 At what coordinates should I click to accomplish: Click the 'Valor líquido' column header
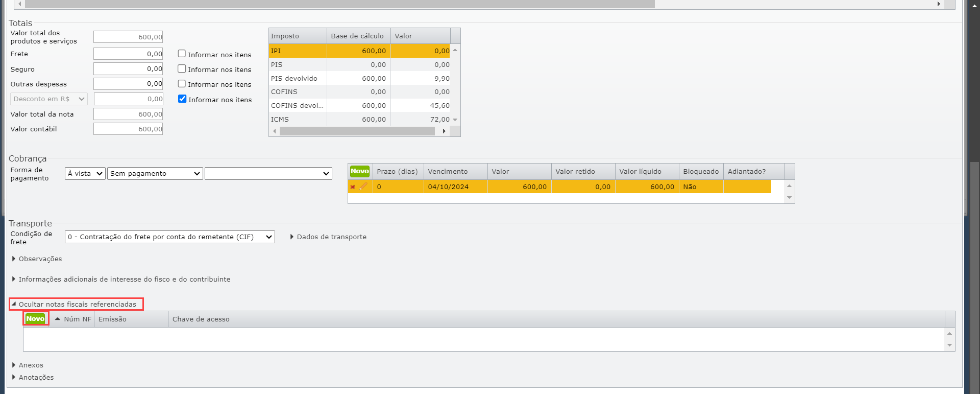647,172
